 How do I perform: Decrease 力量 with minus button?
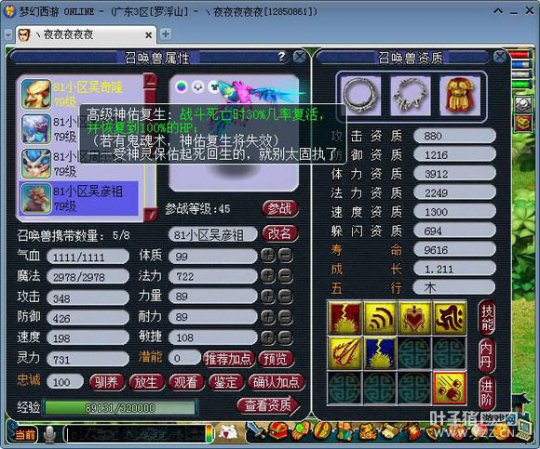pyautogui.click(x=285, y=296)
